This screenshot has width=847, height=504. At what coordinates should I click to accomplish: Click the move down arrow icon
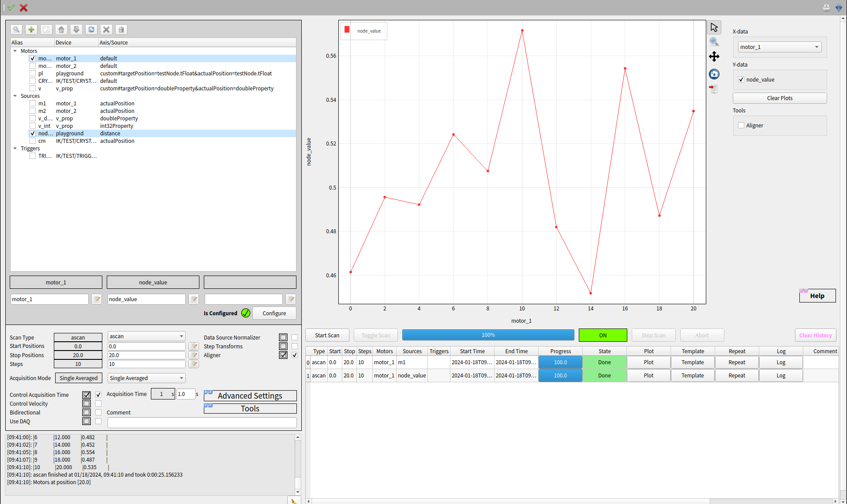(76, 30)
